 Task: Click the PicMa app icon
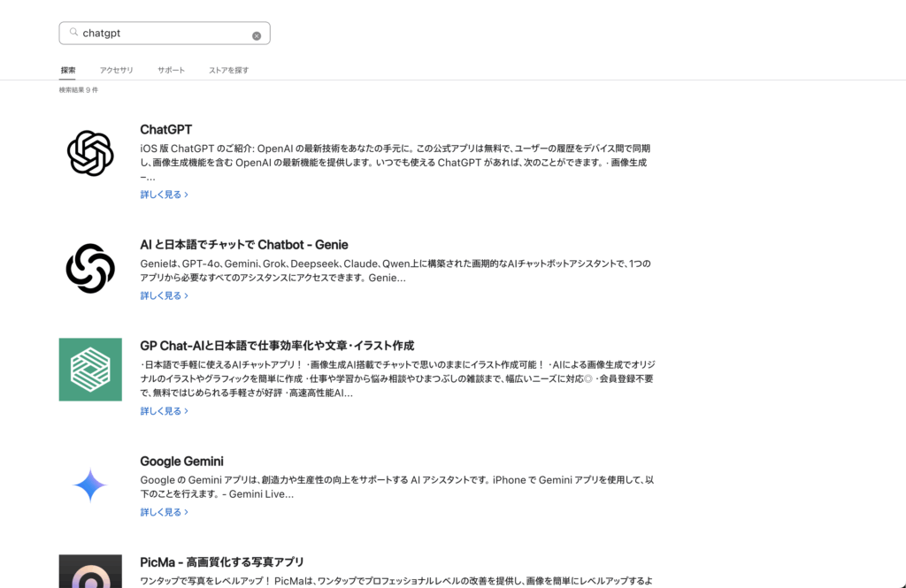tap(90, 571)
